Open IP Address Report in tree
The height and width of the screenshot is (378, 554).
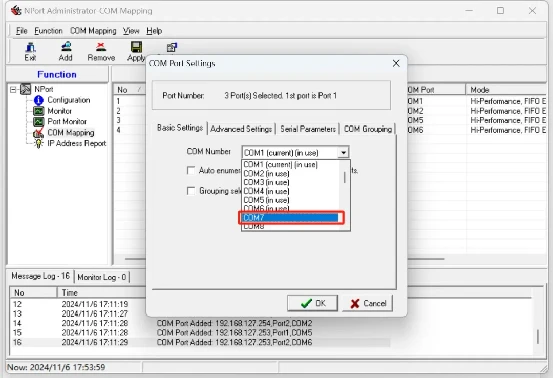click(77, 143)
